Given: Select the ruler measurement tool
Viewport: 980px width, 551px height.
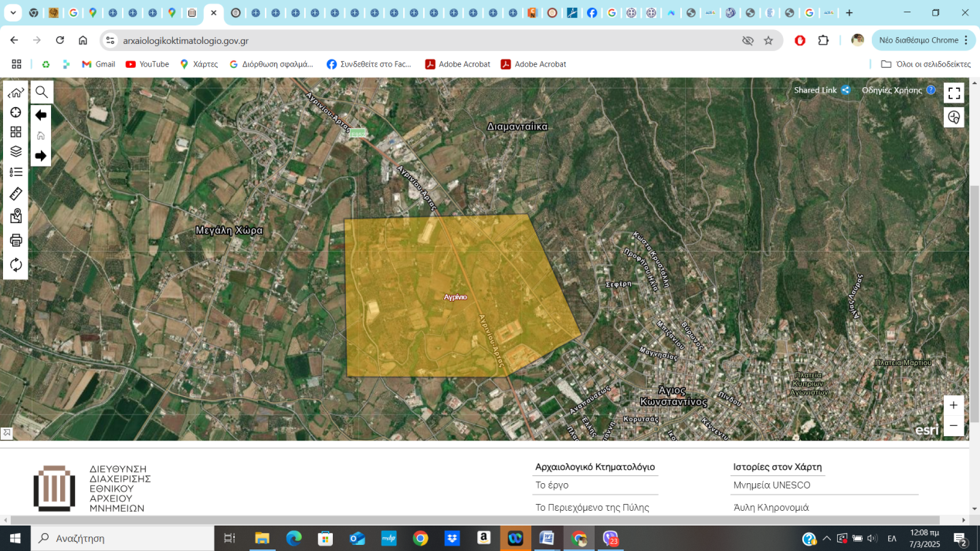Looking at the screenshot, I should 15,194.
